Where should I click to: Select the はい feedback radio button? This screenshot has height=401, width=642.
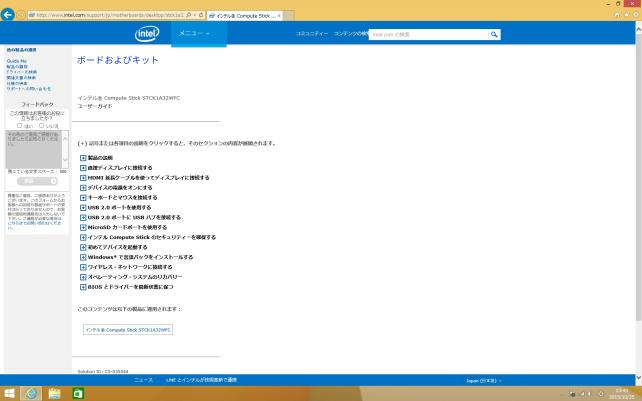[x=19, y=125]
